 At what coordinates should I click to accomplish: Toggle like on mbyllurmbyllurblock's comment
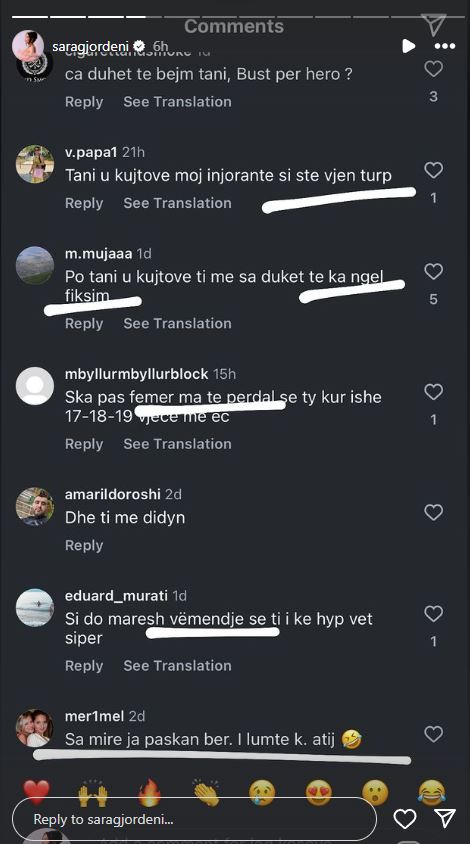(433, 392)
